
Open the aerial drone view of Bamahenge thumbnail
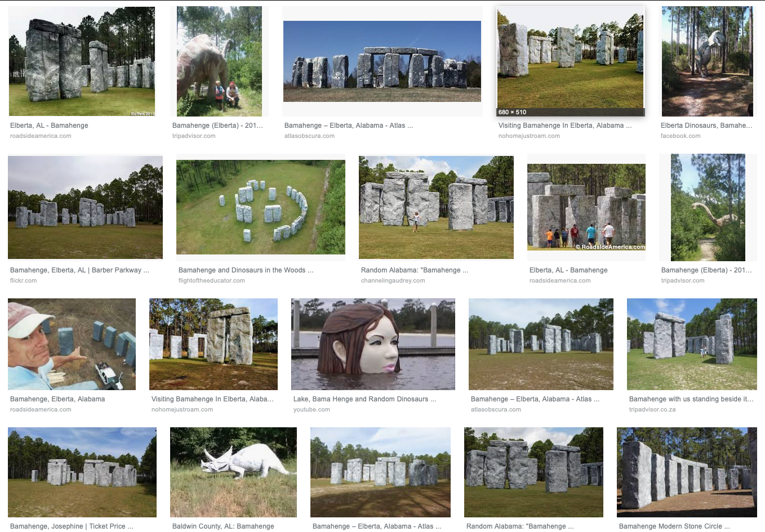261,207
